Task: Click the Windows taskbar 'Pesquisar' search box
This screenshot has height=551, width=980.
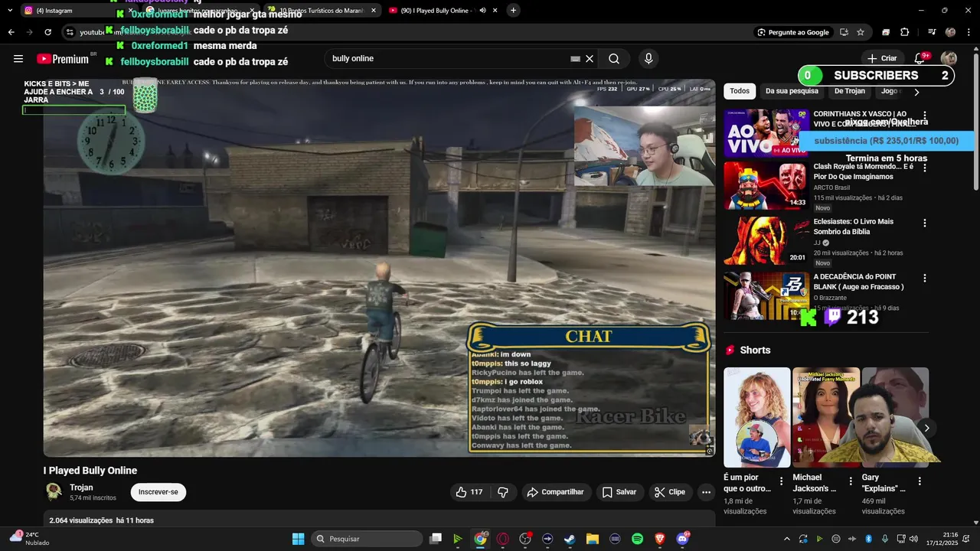Action: point(367,539)
